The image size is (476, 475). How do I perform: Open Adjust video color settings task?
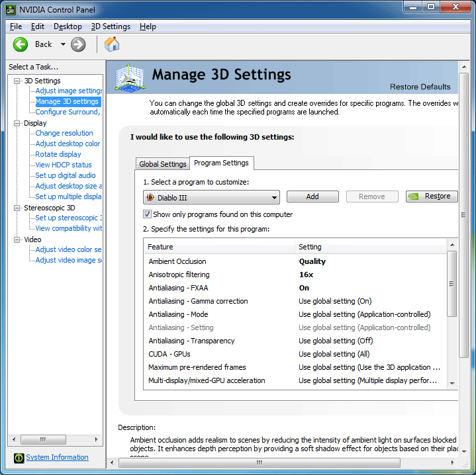tap(68, 249)
